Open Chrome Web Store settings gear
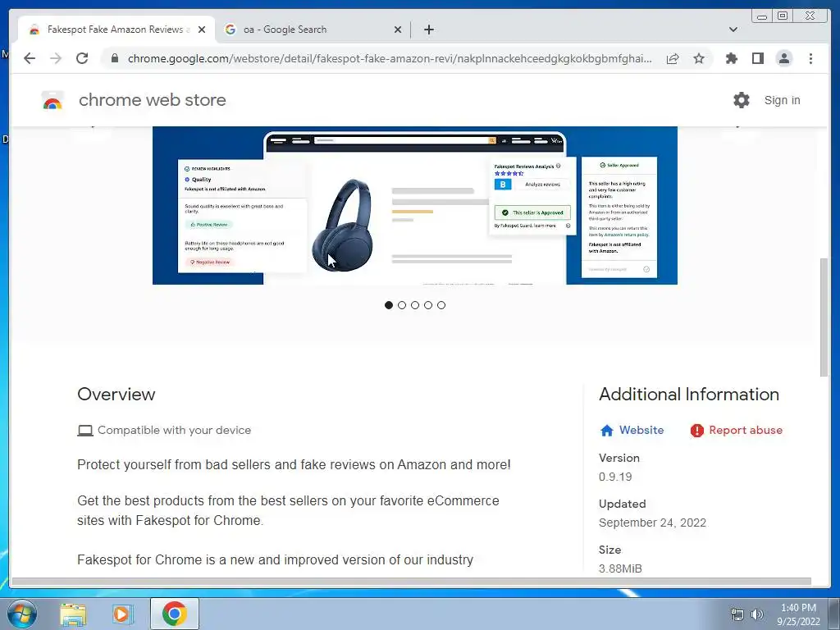840x630 pixels. click(742, 100)
